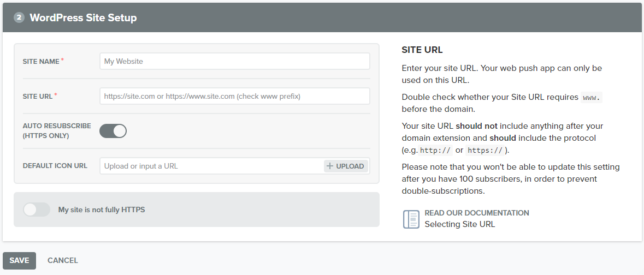Click the documentation book icon
This screenshot has height=275, width=644.
click(x=411, y=219)
